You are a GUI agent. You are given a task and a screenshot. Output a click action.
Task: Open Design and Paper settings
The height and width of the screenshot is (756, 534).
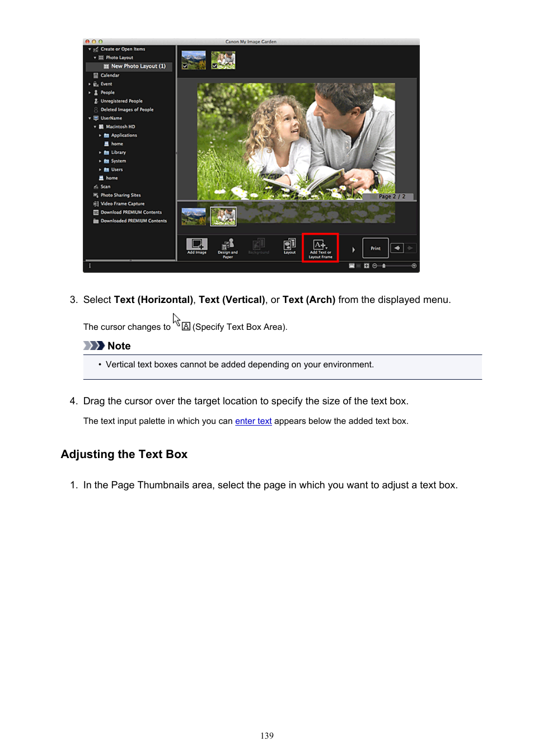click(x=227, y=247)
